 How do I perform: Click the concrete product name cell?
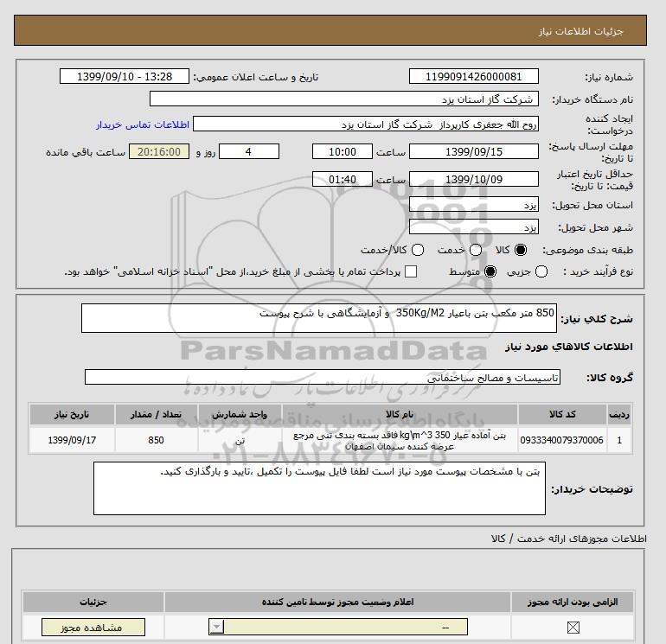[x=400, y=440]
